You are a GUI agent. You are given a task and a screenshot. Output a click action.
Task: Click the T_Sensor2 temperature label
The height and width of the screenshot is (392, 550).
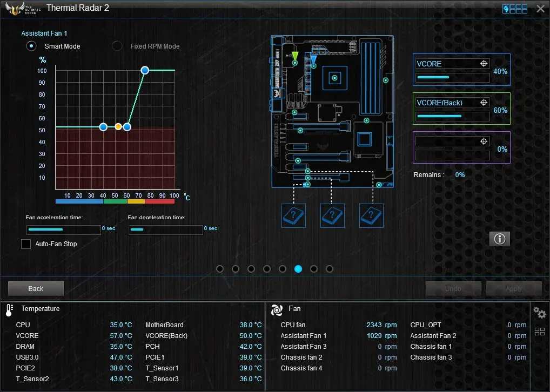click(x=32, y=379)
